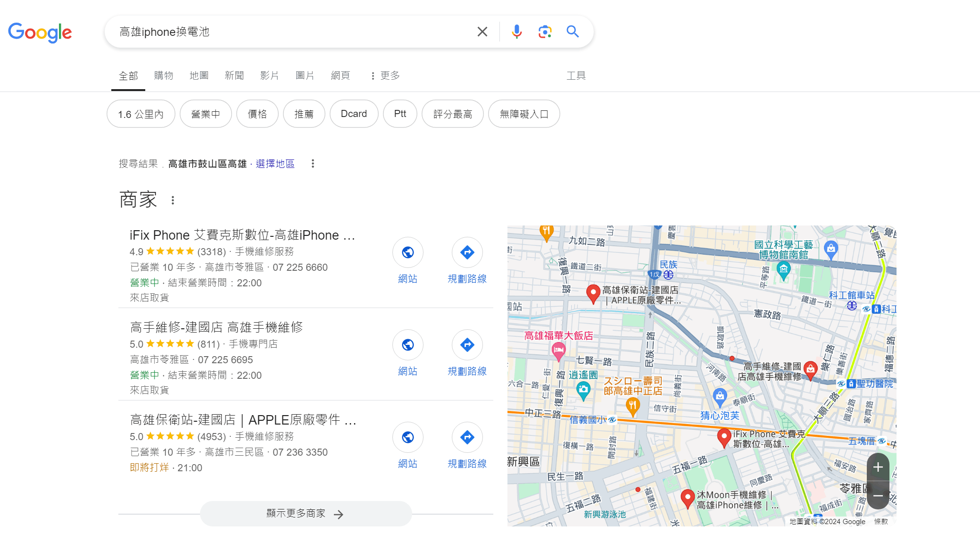Click the 國立科學工藝博物館 museum pin

click(x=783, y=271)
